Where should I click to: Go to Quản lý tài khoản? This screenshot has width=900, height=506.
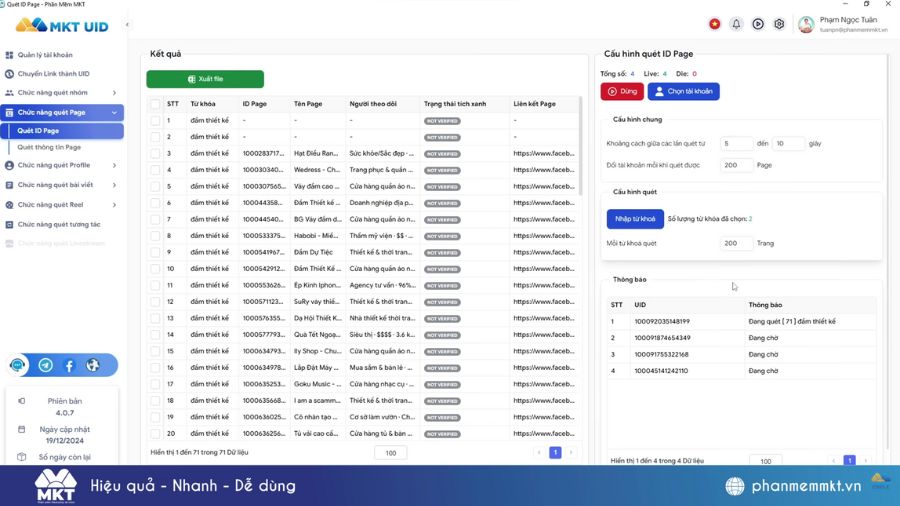pos(45,55)
